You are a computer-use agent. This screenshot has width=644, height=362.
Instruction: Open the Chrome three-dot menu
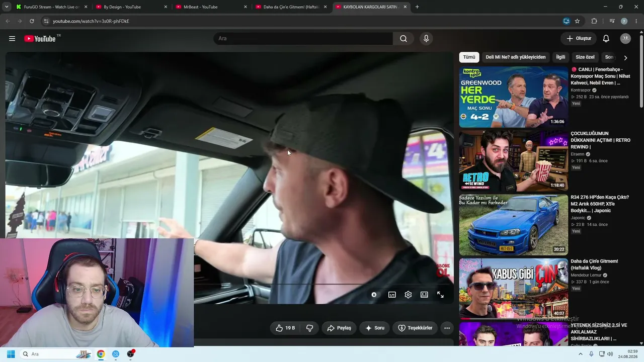click(x=636, y=21)
